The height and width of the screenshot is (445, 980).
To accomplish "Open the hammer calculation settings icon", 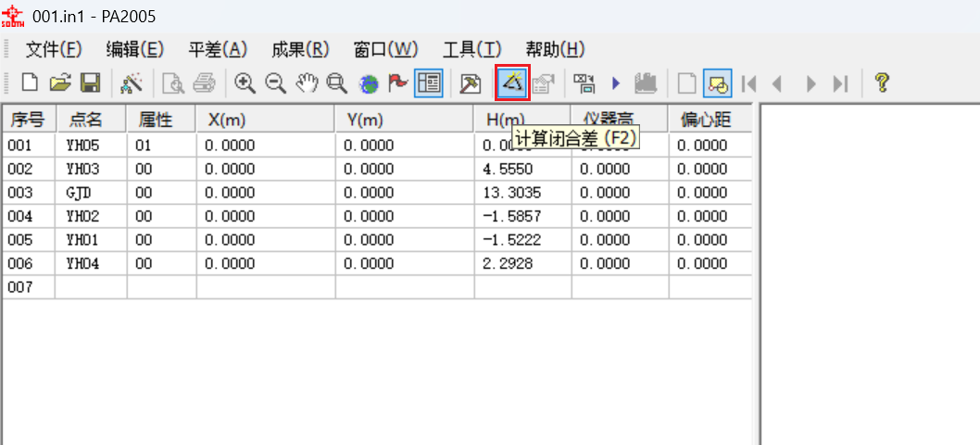I will [470, 83].
